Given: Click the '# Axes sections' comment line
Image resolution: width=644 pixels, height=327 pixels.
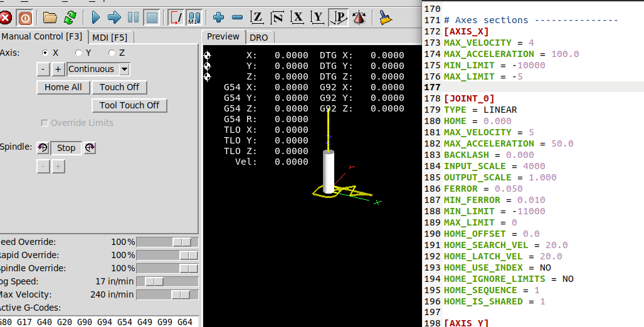Looking at the screenshot, I should (531, 20).
